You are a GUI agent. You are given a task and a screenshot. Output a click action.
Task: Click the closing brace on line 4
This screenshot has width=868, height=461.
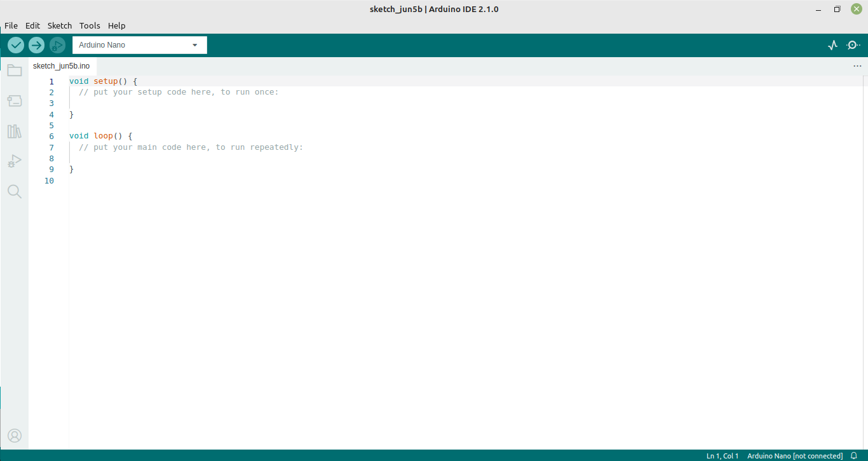[72, 114]
